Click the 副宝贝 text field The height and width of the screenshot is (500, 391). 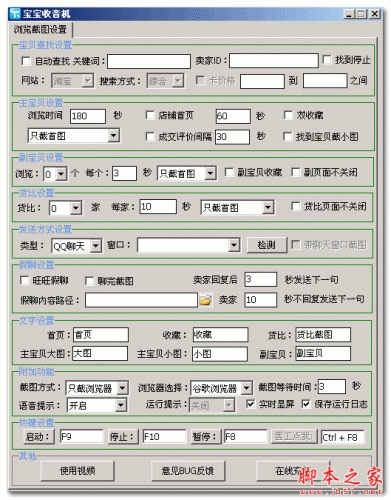[323, 353]
